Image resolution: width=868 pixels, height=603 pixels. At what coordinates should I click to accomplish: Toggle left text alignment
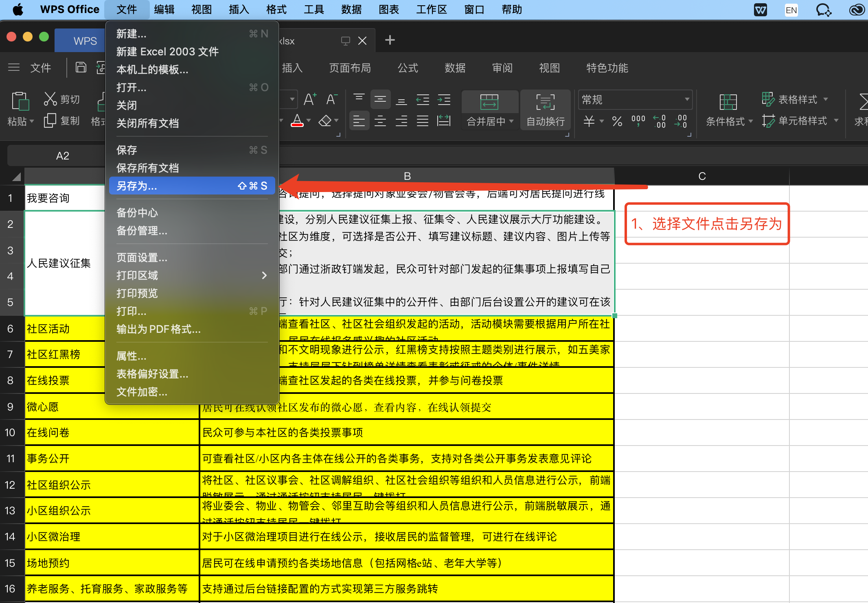359,121
